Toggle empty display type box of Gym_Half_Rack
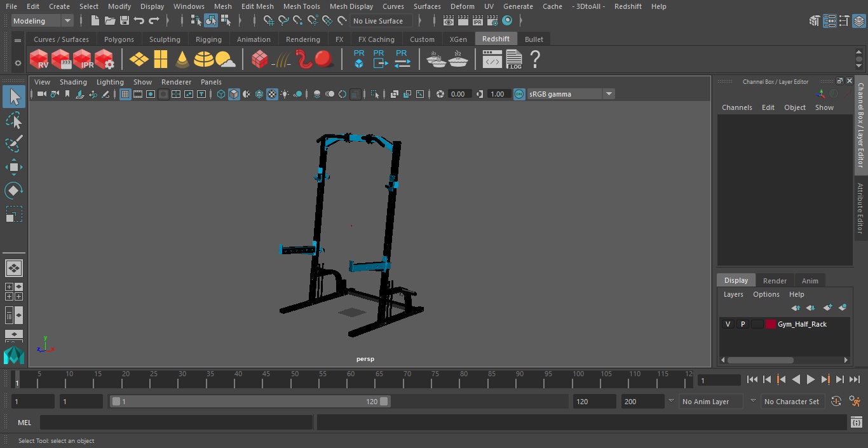Viewport: 868px width, 448px height. pos(757,324)
